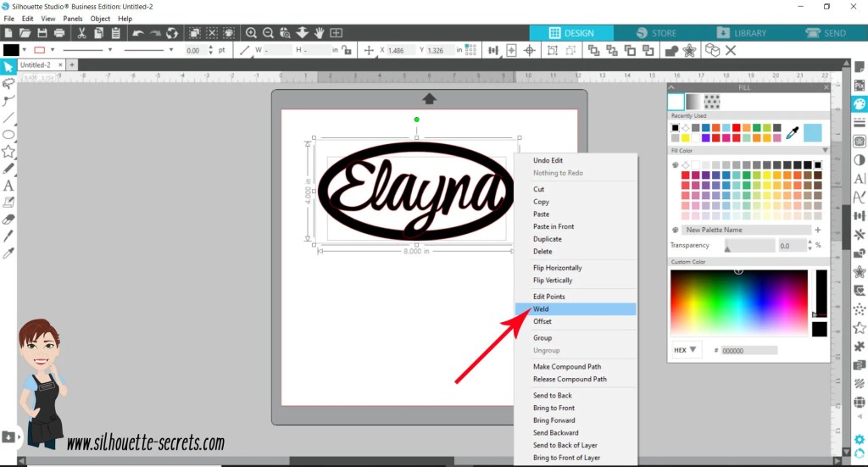Open the Pix panel in right sidebar

click(860, 86)
